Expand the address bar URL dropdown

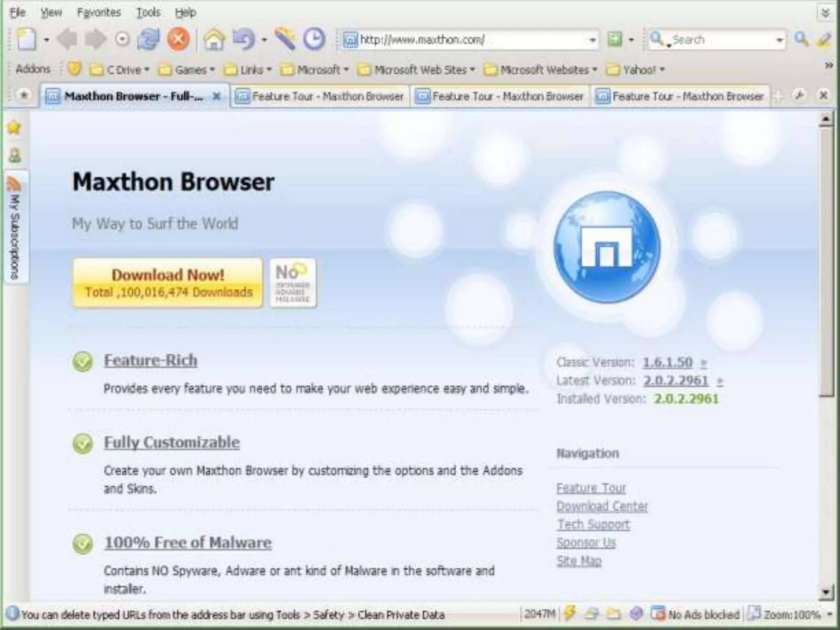coord(592,40)
